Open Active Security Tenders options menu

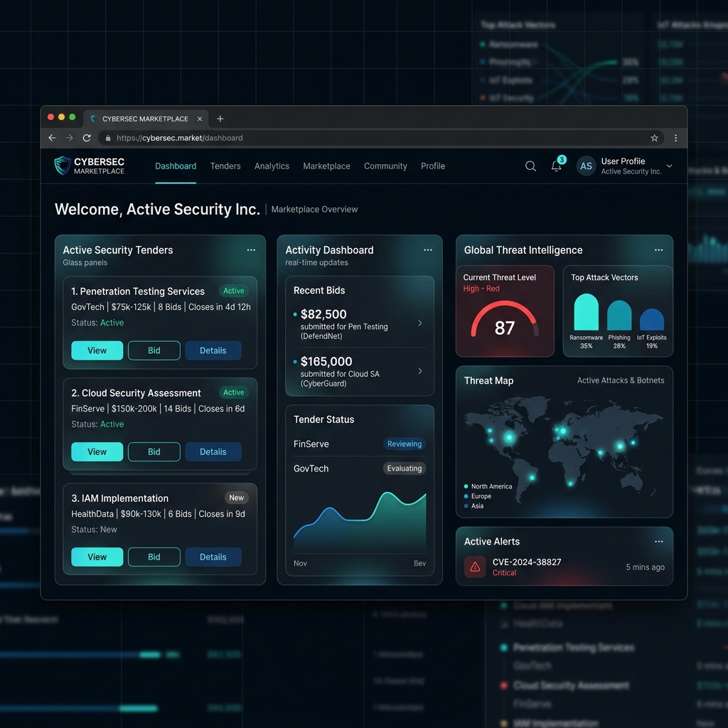[x=251, y=250]
